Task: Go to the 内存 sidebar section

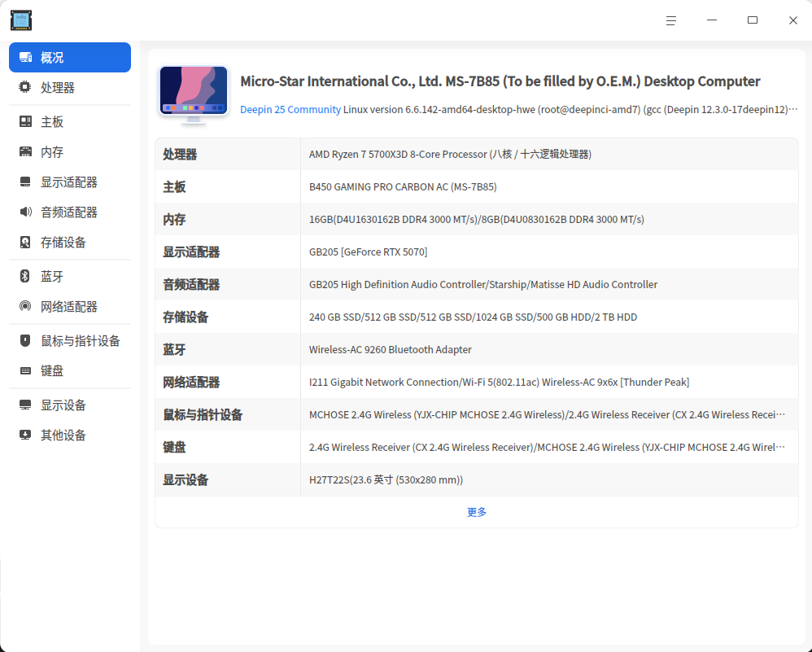Action: (x=70, y=152)
